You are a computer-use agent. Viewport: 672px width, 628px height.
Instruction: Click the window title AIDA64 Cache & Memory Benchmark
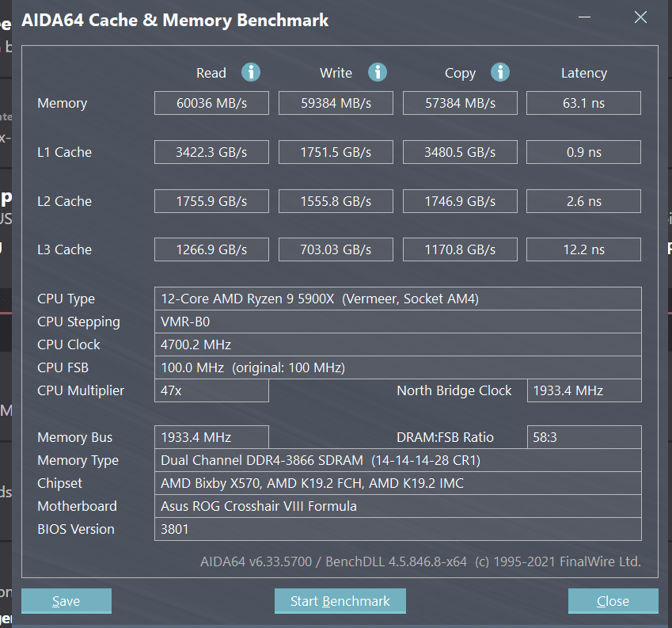pyautogui.click(x=175, y=20)
